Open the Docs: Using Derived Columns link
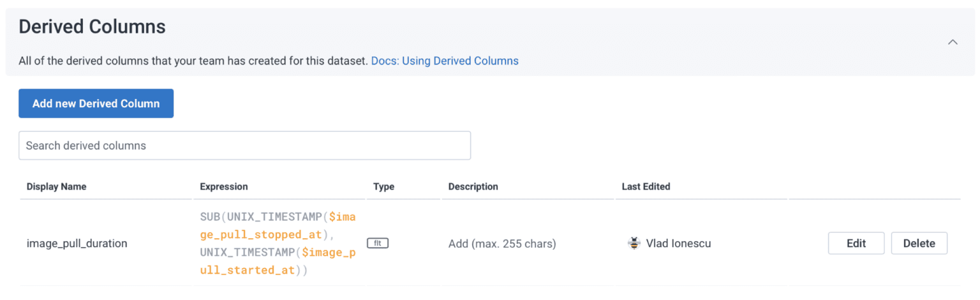The height and width of the screenshot is (300, 980). click(x=445, y=61)
